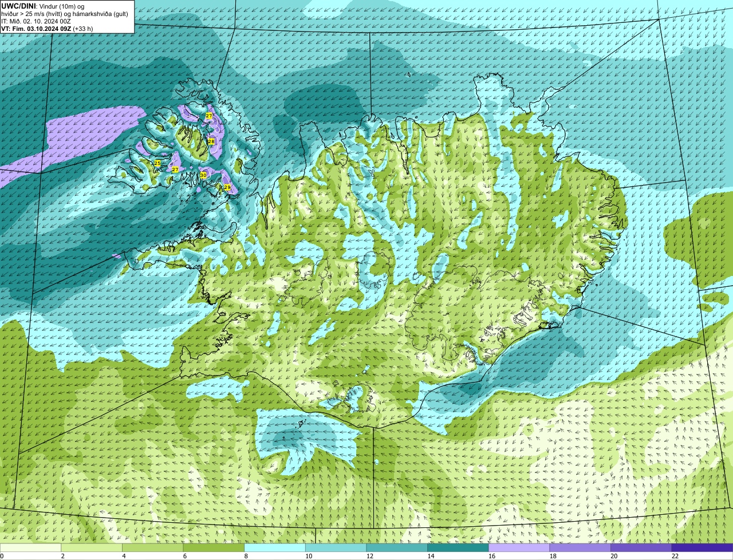The image size is (733, 560).
Task: Select the 14–16 m/s dark teal legend swatch
Action: coord(458,547)
